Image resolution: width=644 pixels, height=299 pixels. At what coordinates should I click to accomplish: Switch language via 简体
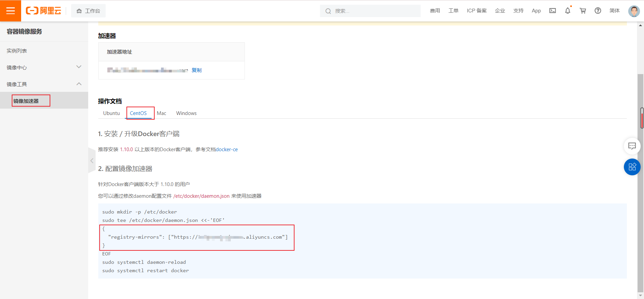tap(614, 11)
